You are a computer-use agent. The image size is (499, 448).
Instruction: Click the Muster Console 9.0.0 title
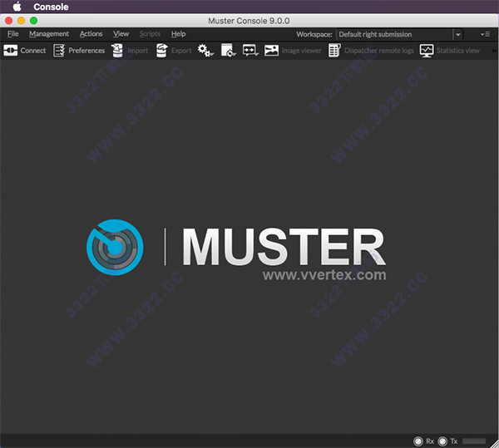249,21
